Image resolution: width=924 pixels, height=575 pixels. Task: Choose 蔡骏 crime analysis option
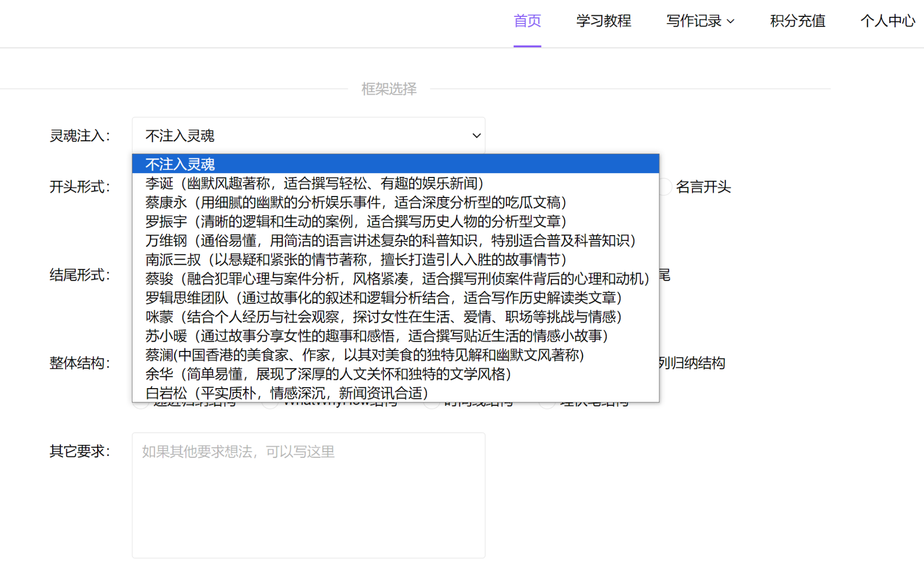397,278
